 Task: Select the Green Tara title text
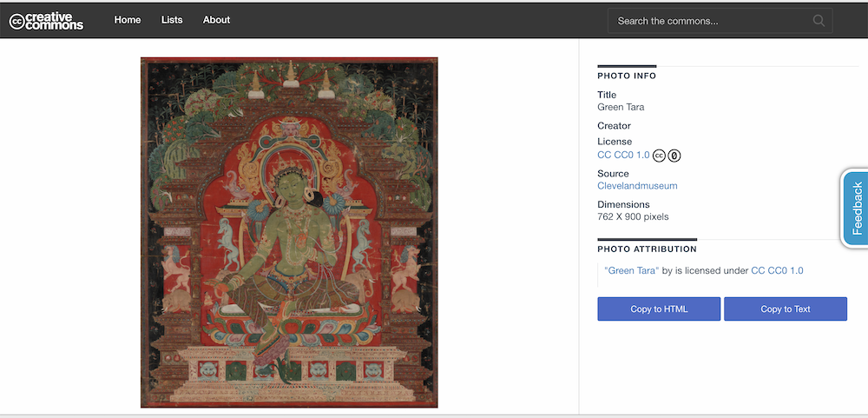point(621,107)
